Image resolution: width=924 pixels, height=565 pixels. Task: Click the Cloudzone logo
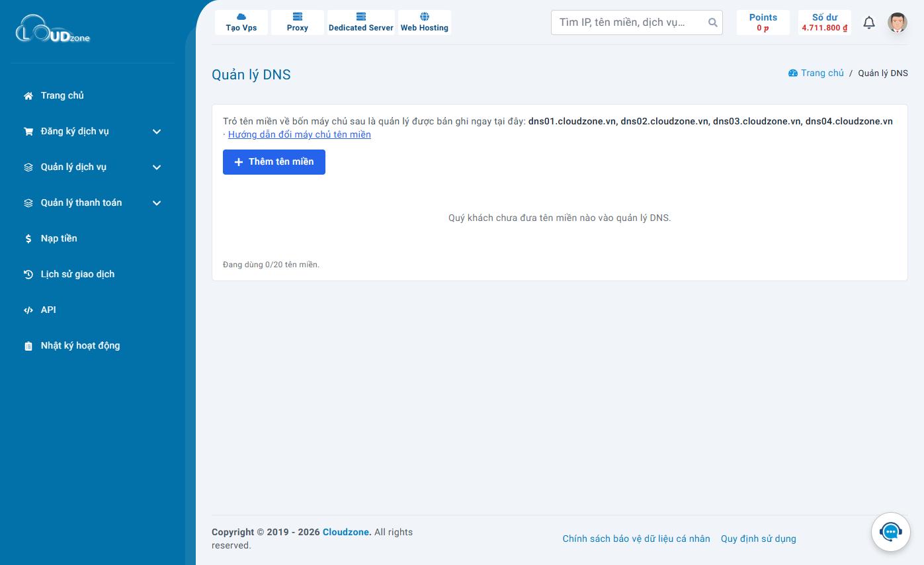53,29
